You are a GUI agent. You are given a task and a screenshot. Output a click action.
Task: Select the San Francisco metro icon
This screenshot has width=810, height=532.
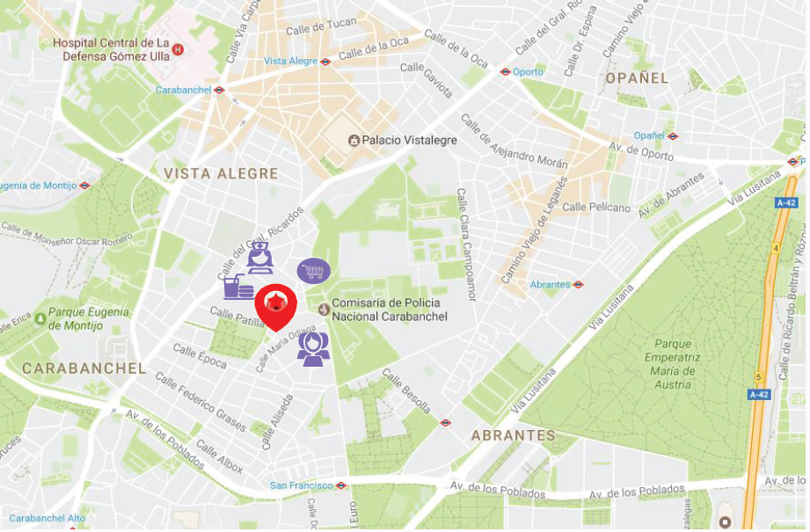pos(341,485)
